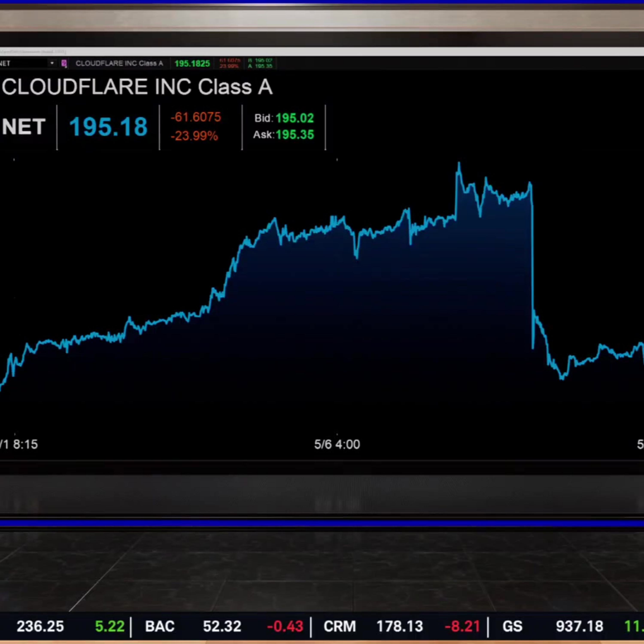Click the small bid/ask quotes in toolbar
The image size is (644, 644).
[x=260, y=63]
